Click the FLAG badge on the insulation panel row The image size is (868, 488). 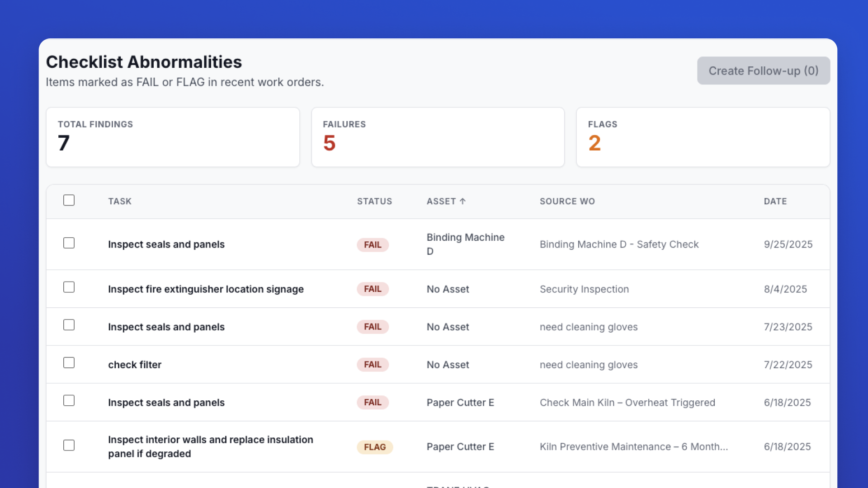(374, 447)
